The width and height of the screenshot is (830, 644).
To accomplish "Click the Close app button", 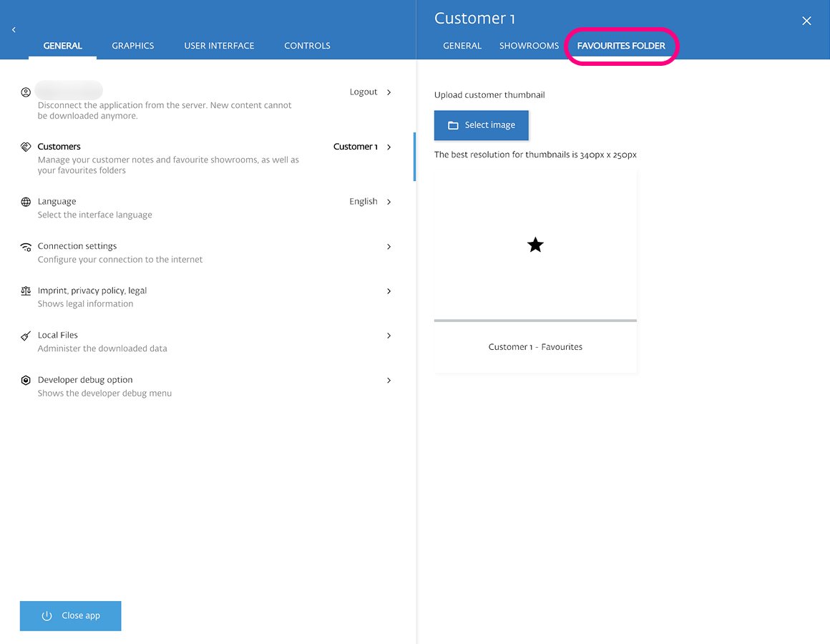I will (x=70, y=616).
